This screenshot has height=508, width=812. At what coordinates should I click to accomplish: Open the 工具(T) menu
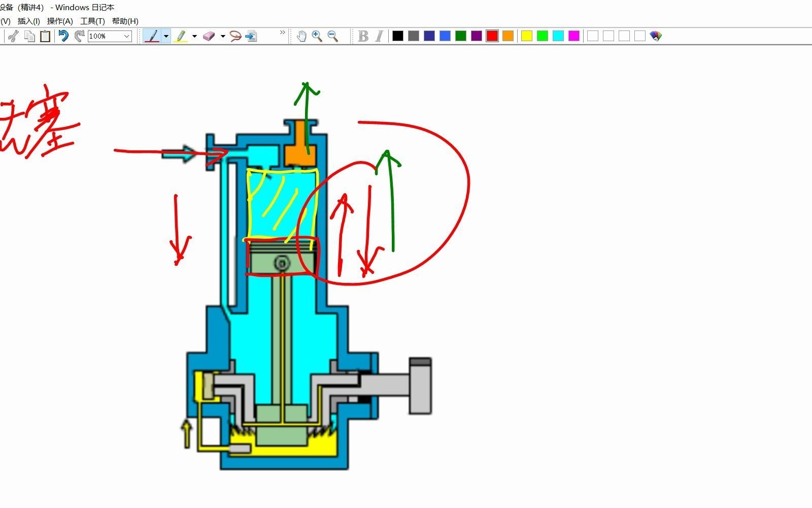[x=92, y=21]
